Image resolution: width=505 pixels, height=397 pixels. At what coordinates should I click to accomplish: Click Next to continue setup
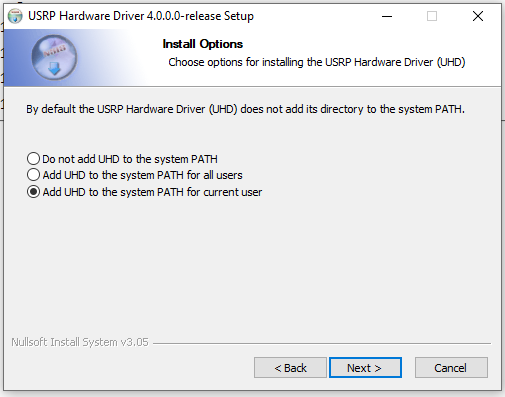point(365,368)
